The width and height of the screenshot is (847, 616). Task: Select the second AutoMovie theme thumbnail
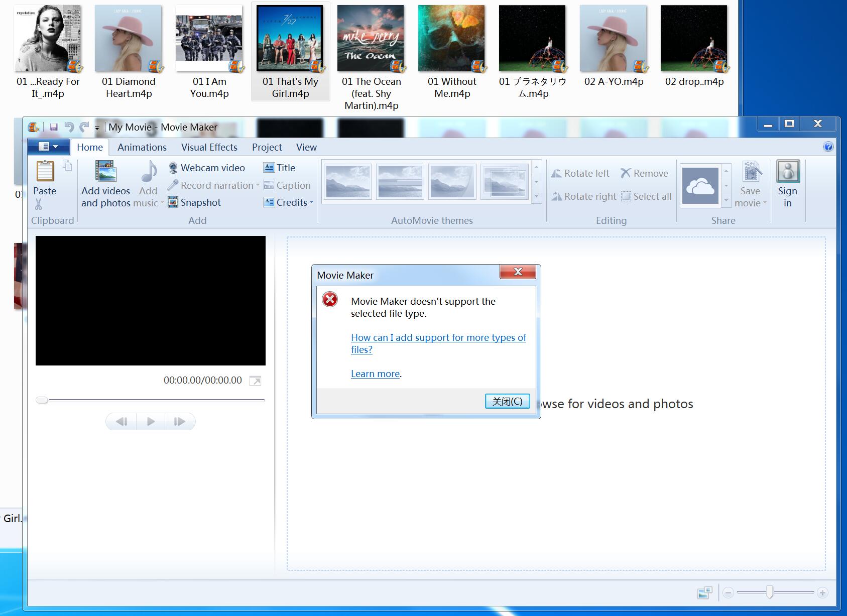point(400,181)
